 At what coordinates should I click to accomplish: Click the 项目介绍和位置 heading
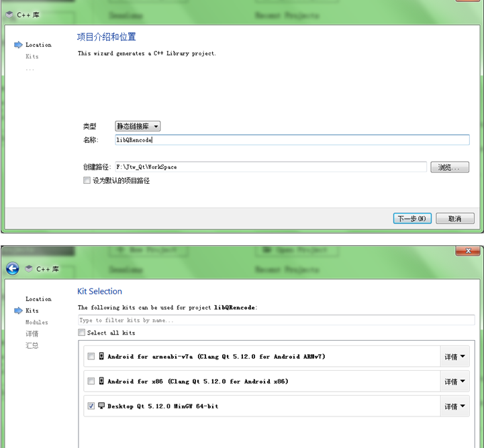click(x=107, y=37)
